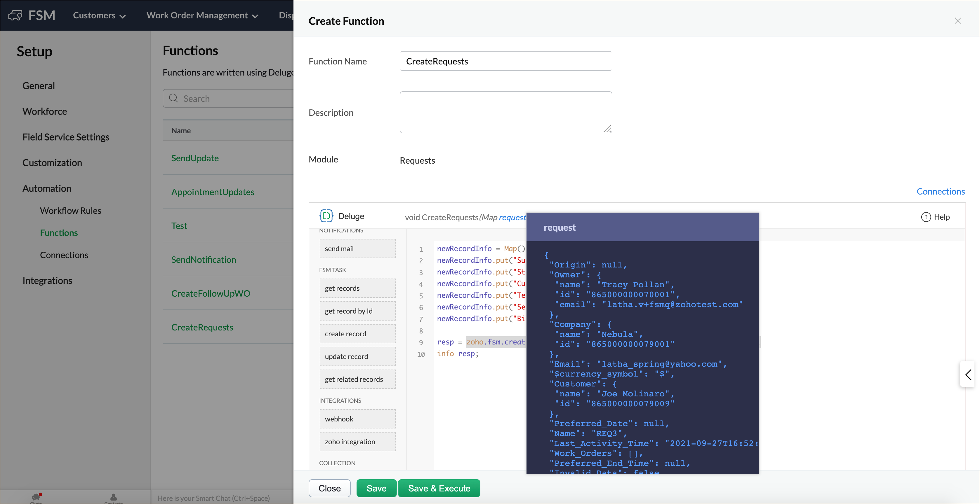The image size is (980, 504).
Task: Open the SendNotification function
Action: 204,260
